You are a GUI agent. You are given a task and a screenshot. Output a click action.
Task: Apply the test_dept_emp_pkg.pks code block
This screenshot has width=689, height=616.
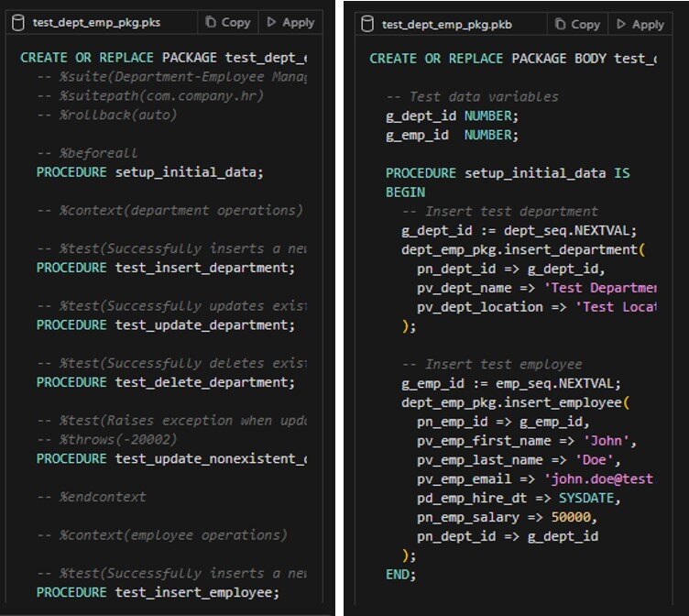(290, 22)
